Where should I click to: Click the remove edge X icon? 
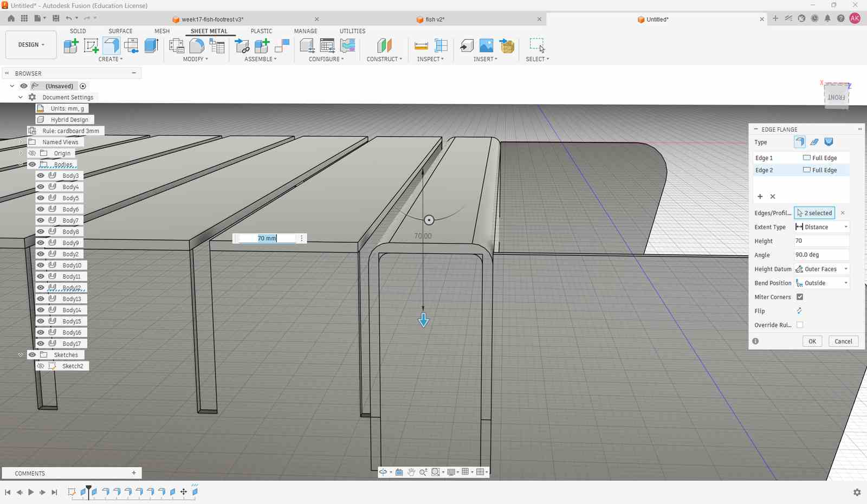(773, 197)
